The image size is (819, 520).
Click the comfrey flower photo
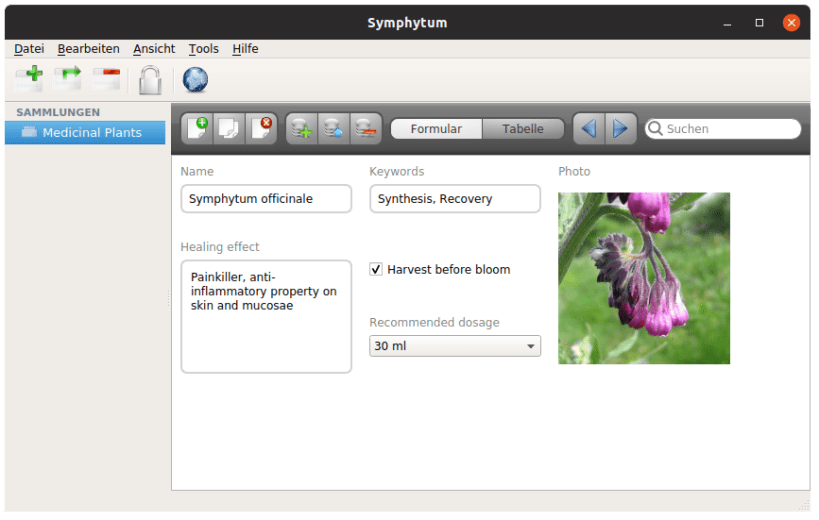644,278
